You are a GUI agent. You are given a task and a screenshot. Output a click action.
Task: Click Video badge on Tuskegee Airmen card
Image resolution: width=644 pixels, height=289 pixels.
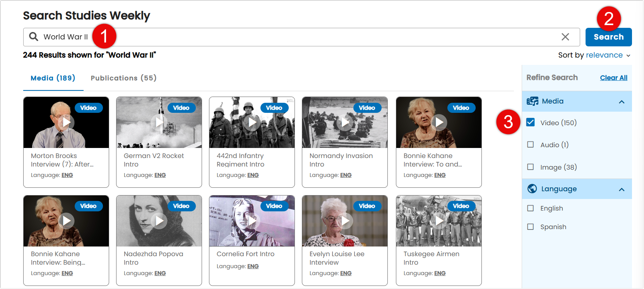click(x=461, y=206)
